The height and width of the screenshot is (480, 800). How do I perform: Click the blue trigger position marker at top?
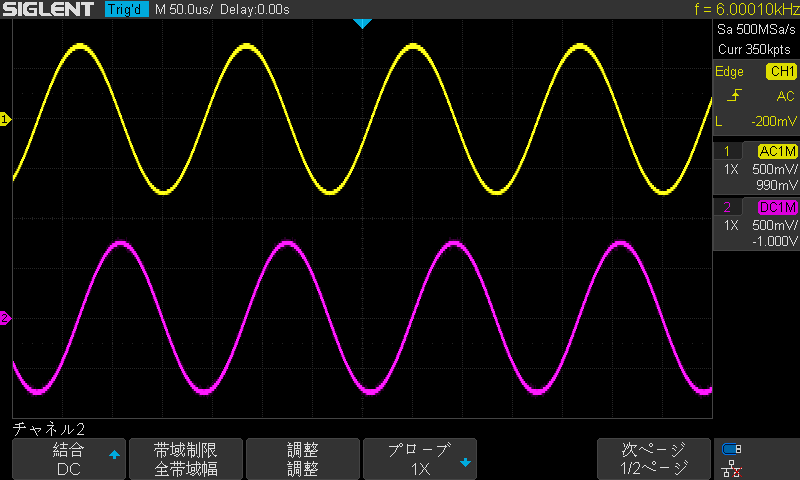362,23
